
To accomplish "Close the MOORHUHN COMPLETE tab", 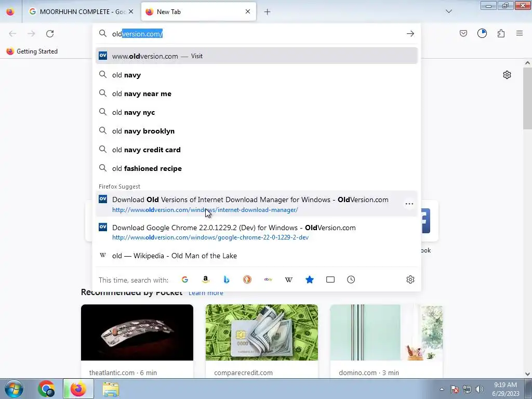I will click(131, 11).
